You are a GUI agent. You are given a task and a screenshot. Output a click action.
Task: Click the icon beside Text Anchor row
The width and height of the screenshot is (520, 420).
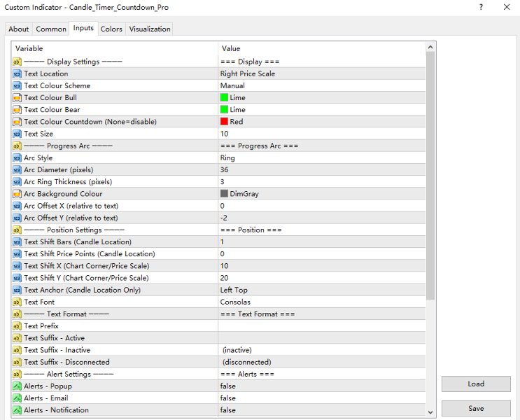pos(17,290)
